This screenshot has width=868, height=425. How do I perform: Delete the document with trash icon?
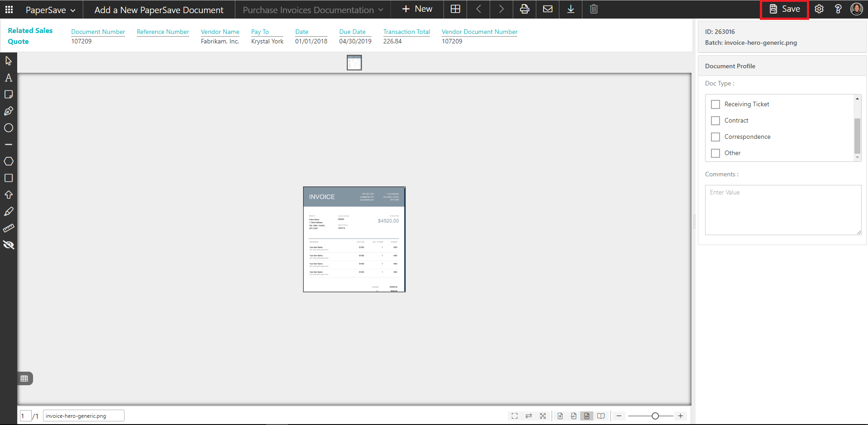tap(594, 9)
